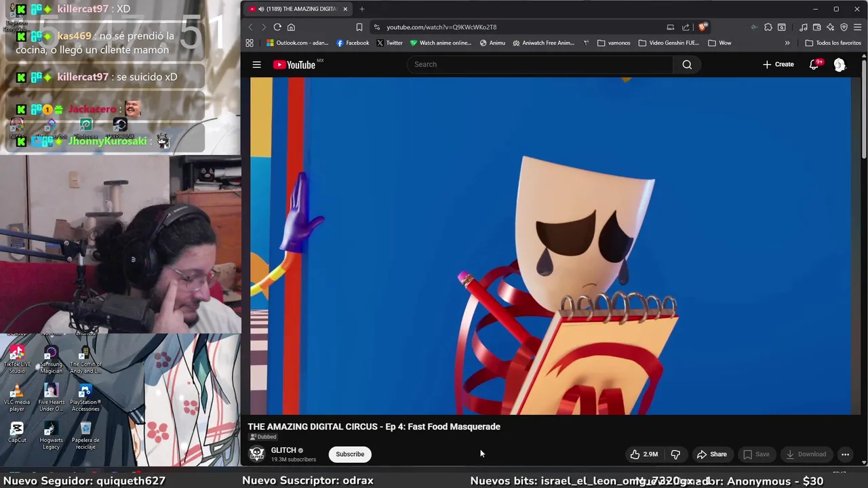Open the Outlook.com bookmark
This screenshot has height=488, width=868.
click(297, 43)
